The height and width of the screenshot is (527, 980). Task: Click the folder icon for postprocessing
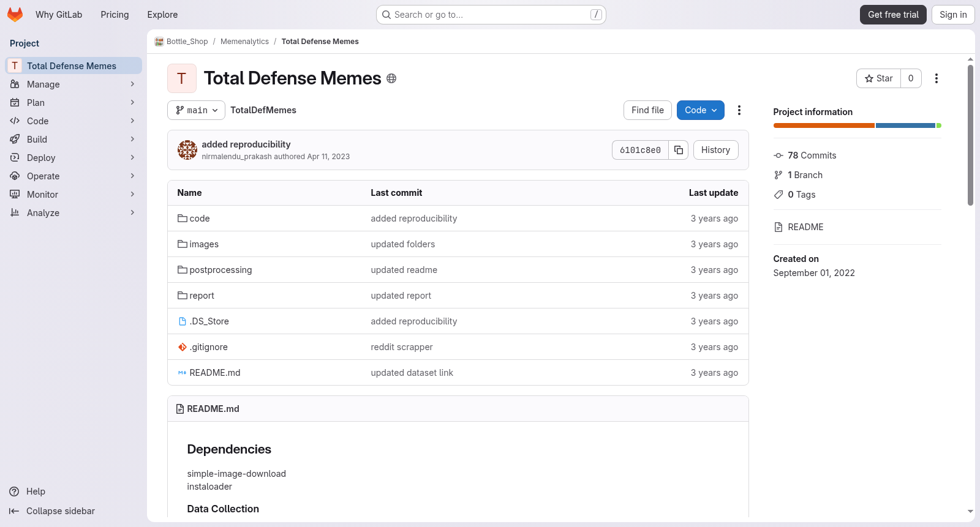coord(183,270)
